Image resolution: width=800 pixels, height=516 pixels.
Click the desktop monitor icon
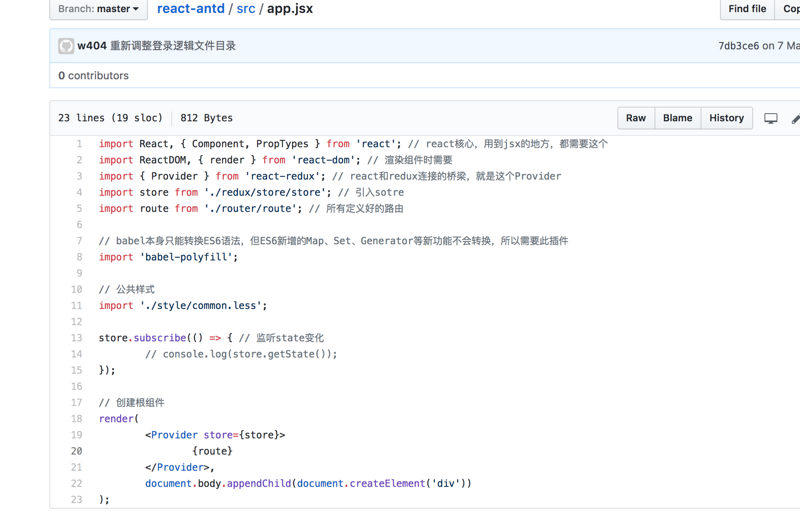(770, 118)
